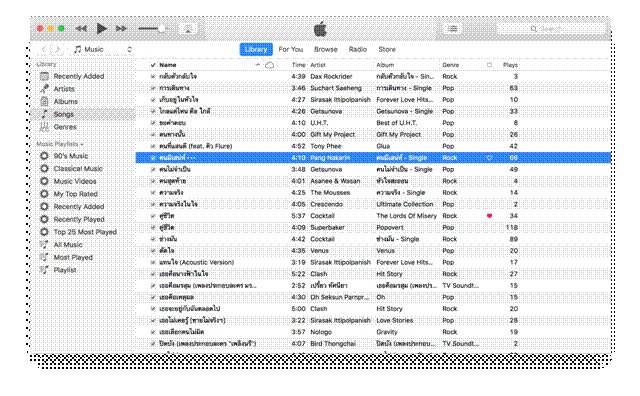Open Recently Added smart playlist

pyautogui.click(x=79, y=207)
